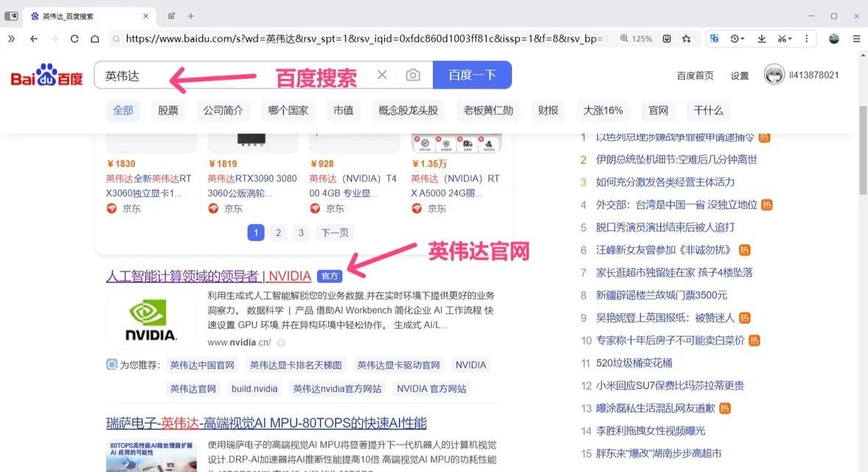
Task: Click the 英伟达显卡排名天梯图 suggestion
Action: 296,365
